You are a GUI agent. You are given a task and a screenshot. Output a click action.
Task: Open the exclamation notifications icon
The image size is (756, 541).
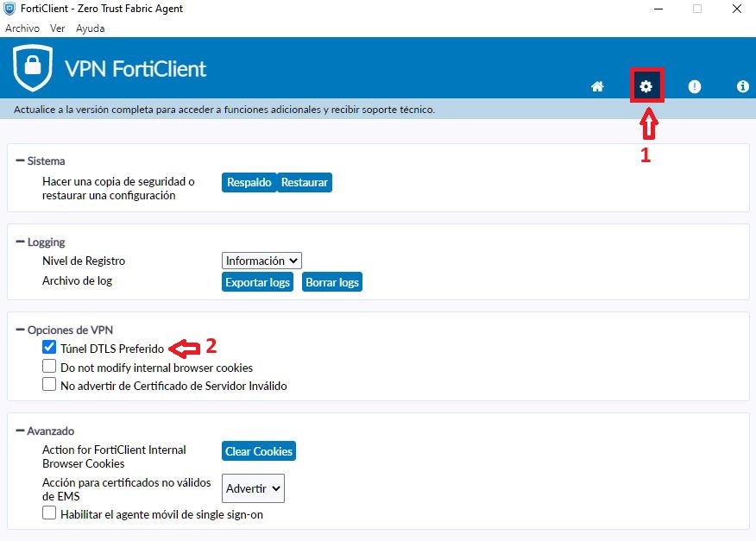pos(694,86)
